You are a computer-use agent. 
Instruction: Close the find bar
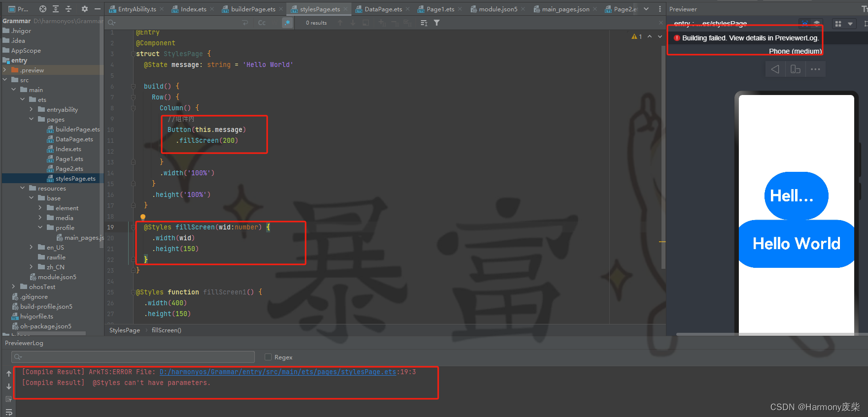[x=661, y=23]
